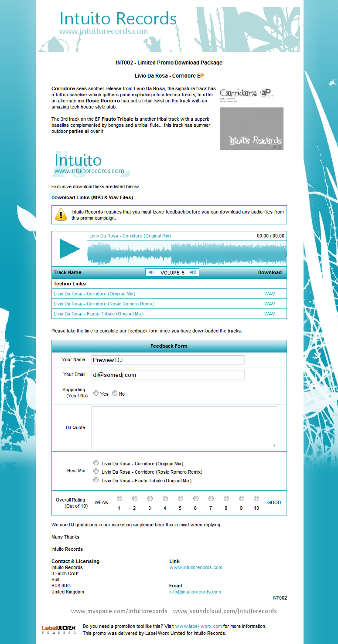Viewport: 338px width, 644px height.
Task: Click the Track Name column header
Action: pyautogui.click(x=68, y=272)
